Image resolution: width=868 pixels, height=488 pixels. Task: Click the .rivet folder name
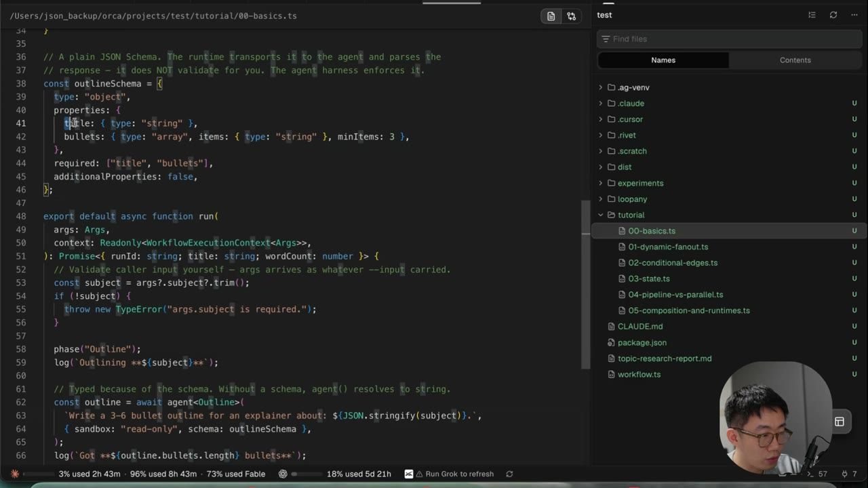click(x=627, y=135)
